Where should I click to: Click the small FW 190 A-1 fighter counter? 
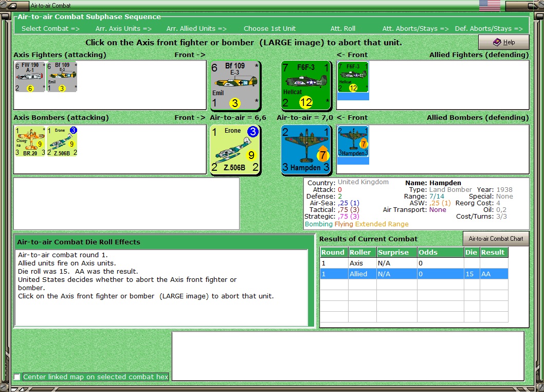point(30,77)
